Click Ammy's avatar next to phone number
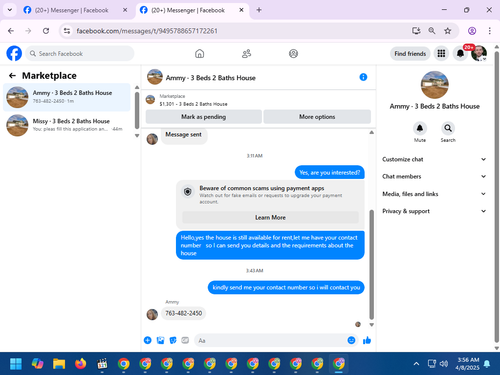 152,314
